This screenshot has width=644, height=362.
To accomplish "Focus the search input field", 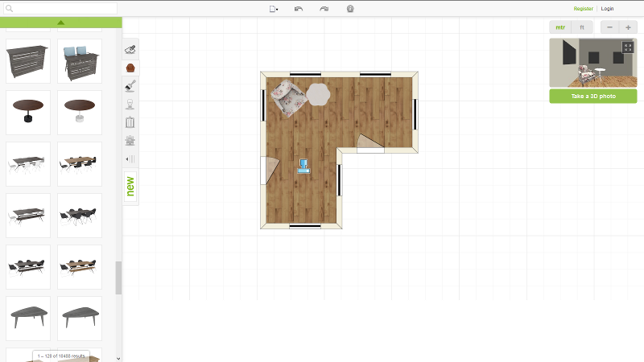I will [61, 8].
